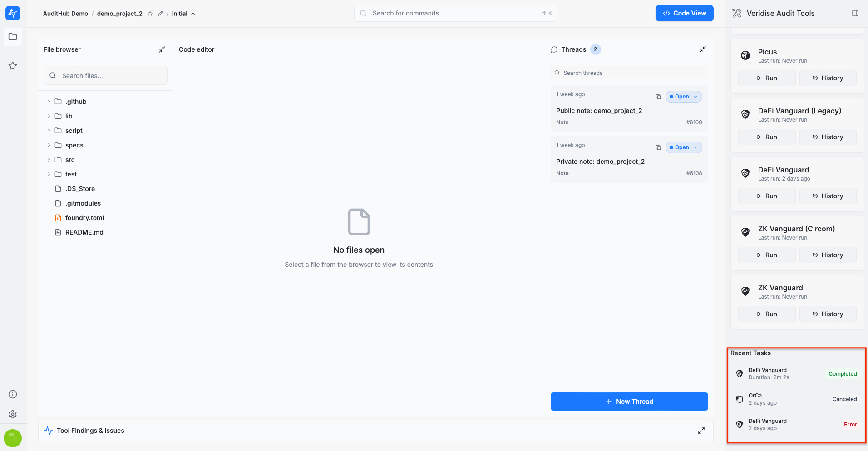This screenshot has height=451, width=868.
Task: Click the New Thread button
Action: (629, 402)
